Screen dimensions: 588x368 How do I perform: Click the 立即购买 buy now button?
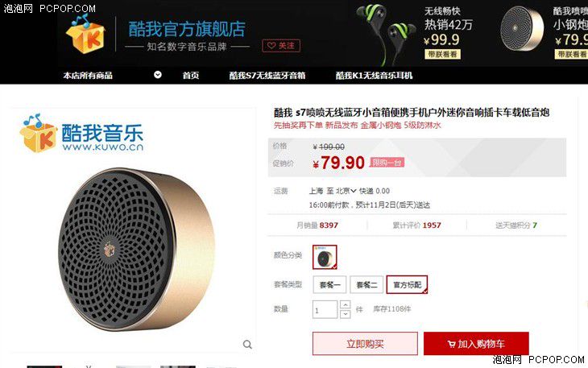click(365, 344)
